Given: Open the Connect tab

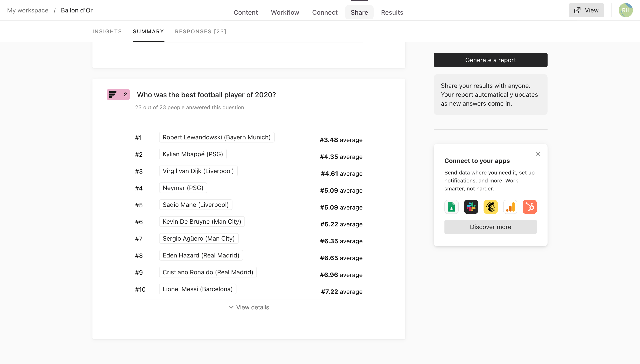Looking at the screenshot, I should (x=325, y=12).
